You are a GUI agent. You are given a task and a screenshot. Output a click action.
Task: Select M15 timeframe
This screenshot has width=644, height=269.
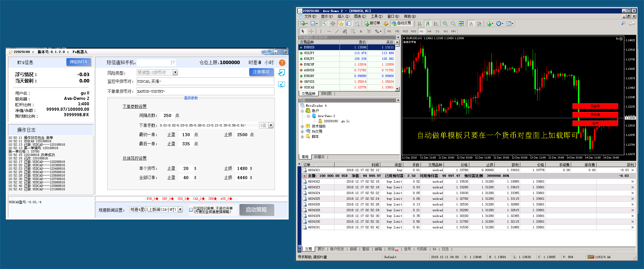pos(405,31)
